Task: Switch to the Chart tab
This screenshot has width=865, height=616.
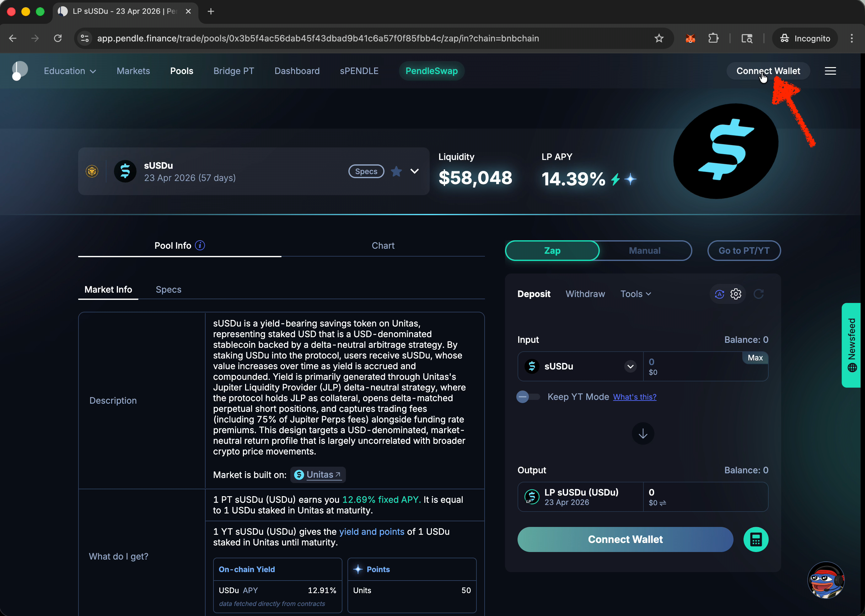Action: (383, 246)
